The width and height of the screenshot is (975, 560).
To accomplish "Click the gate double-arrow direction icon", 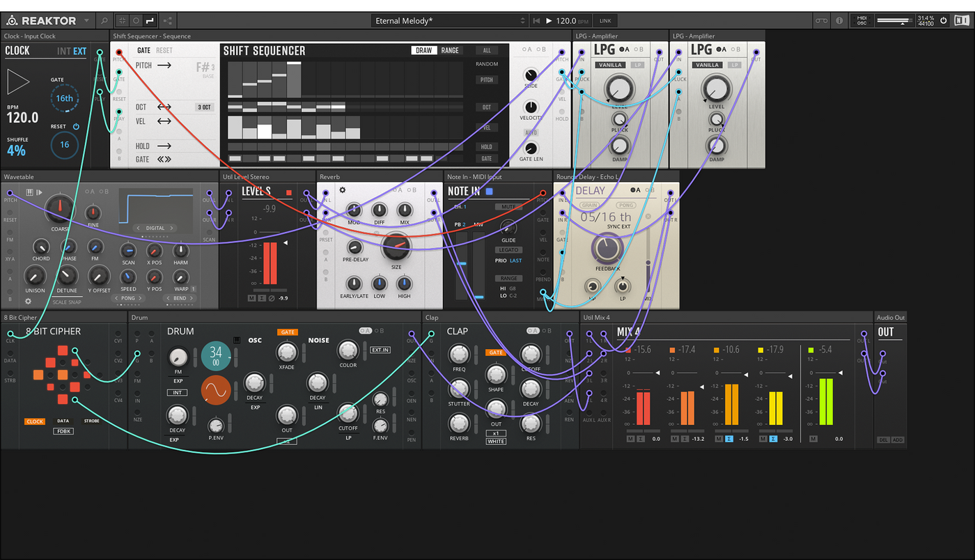I will click(164, 160).
